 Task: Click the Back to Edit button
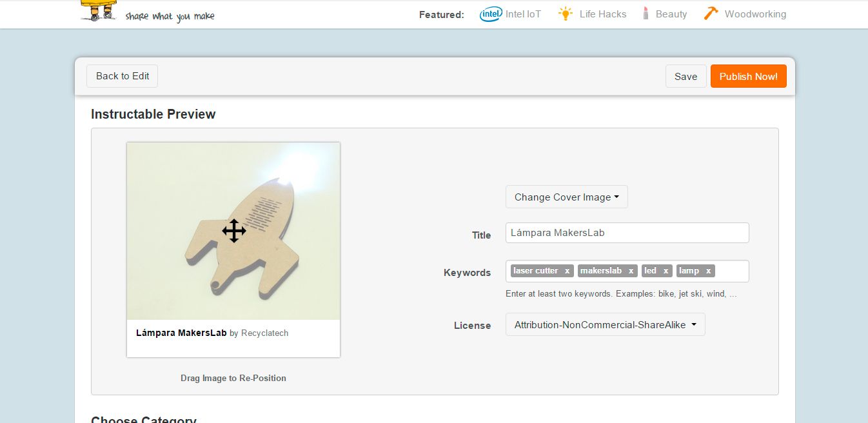(123, 76)
